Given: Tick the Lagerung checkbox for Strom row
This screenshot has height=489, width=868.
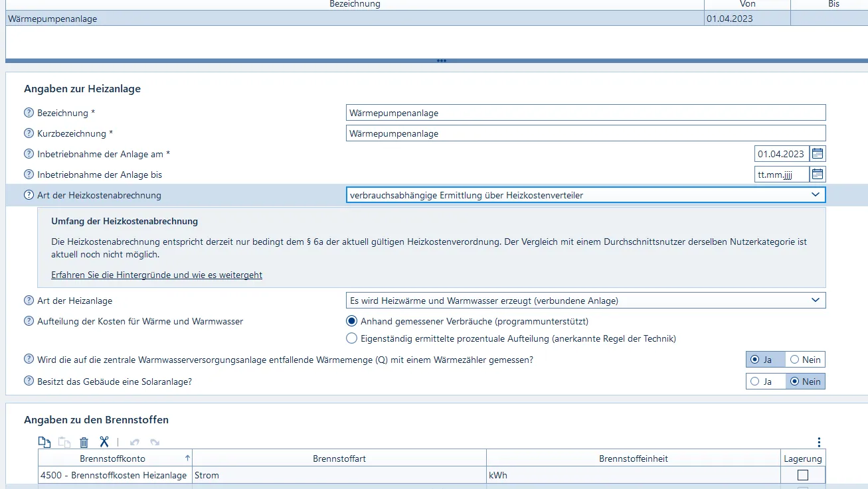Looking at the screenshot, I should pyautogui.click(x=803, y=475).
